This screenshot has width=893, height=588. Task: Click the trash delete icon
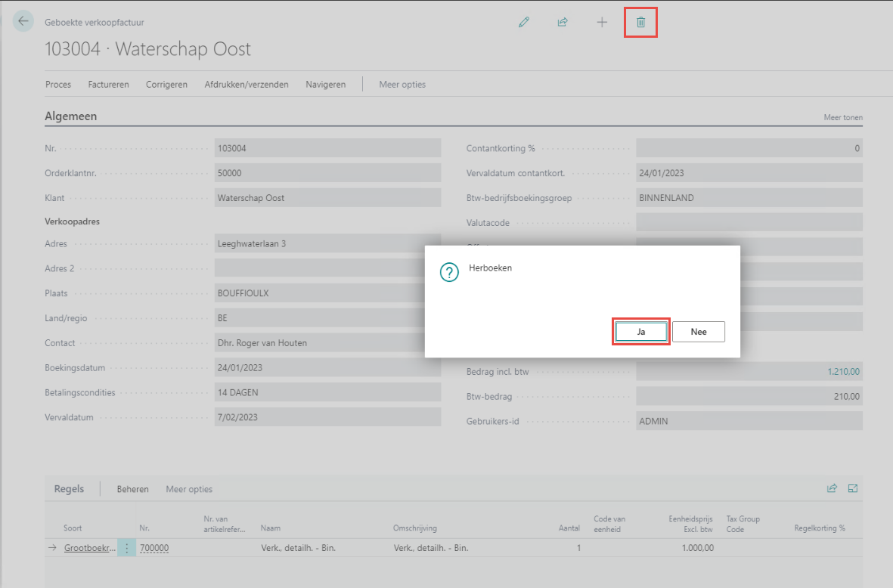click(x=640, y=23)
